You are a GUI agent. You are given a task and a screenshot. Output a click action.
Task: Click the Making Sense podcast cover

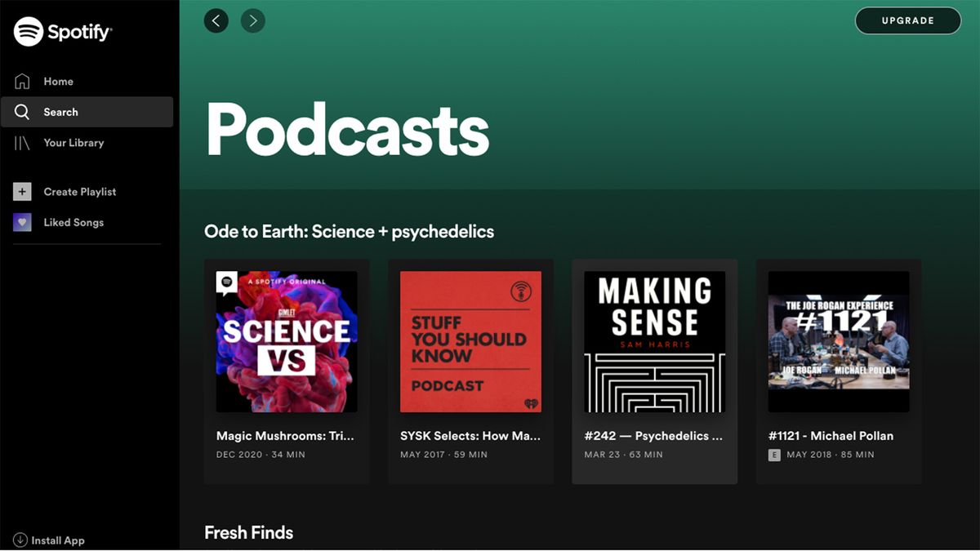(x=654, y=341)
